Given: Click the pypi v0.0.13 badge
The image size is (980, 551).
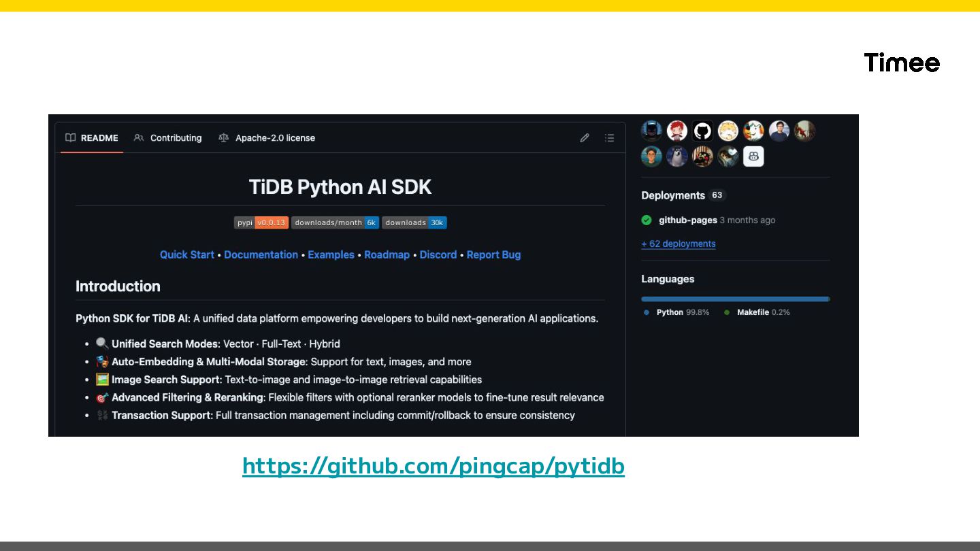Looking at the screenshot, I should coord(261,222).
